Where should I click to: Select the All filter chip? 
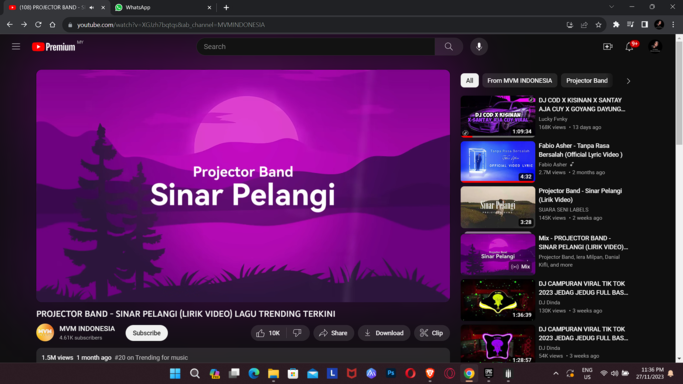(x=469, y=81)
